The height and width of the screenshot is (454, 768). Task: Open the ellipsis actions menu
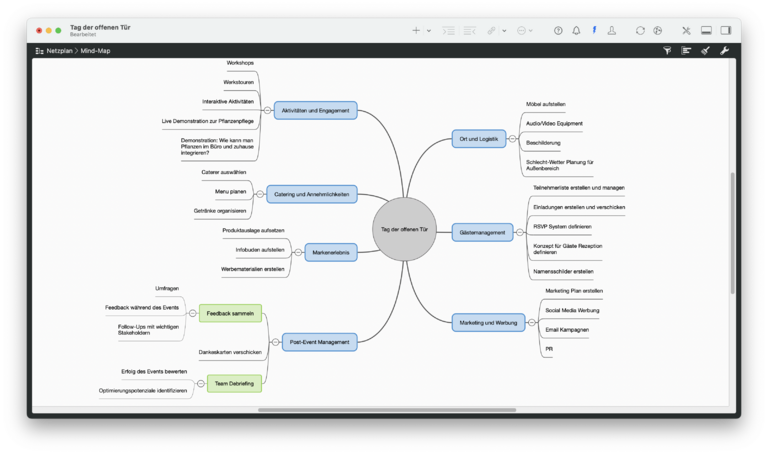pos(525,31)
